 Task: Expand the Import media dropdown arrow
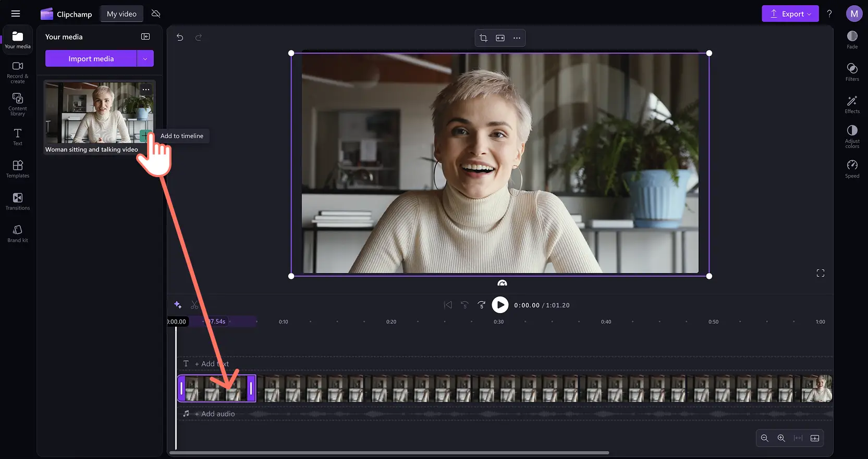(x=145, y=58)
